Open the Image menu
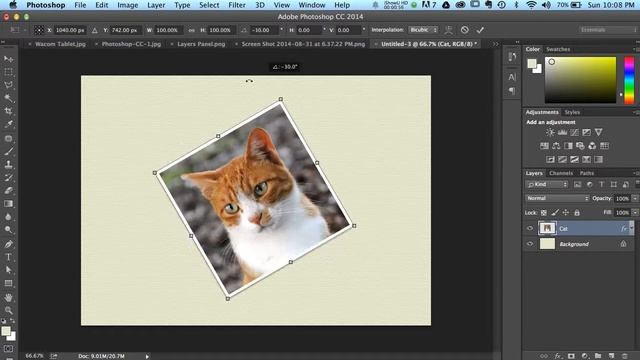Viewport: 640px width, 360px height. pyautogui.click(x=127, y=5)
